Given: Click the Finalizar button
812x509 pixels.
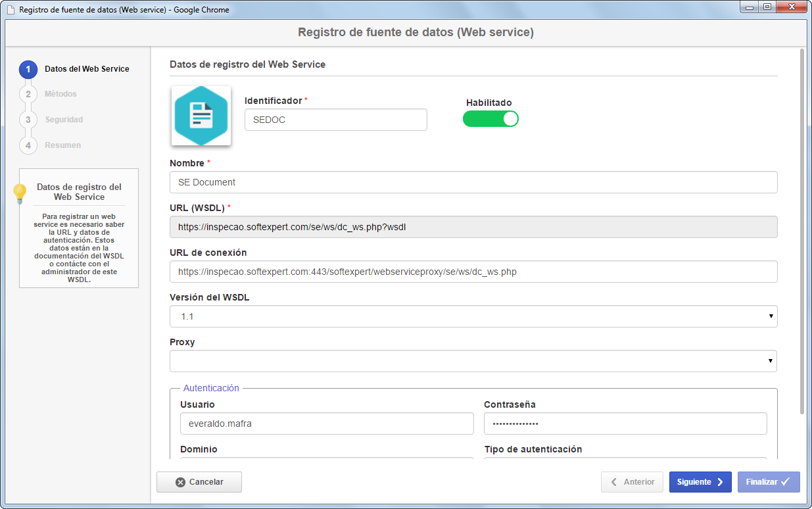Looking at the screenshot, I should (x=769, y=482).
